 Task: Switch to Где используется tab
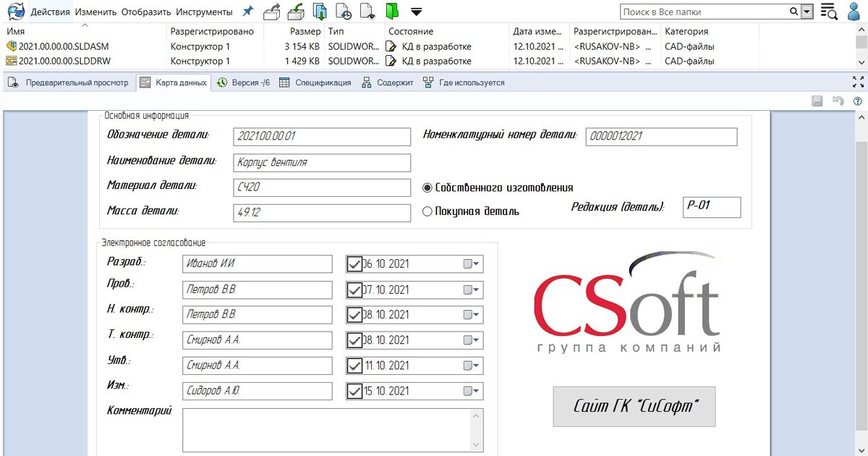tap(464, 83)
